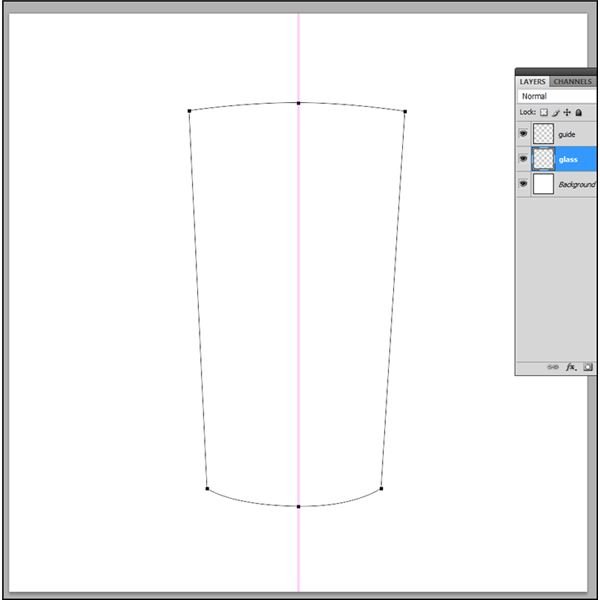Click the bottom left path anchor point

(x=207, y=489)
